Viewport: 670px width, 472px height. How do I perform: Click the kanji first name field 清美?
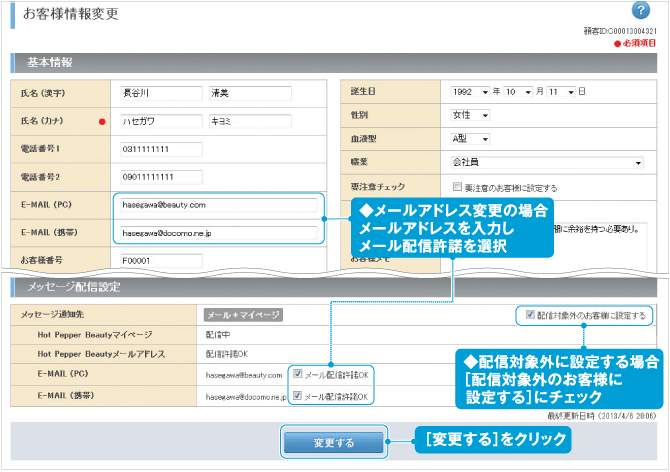[x=249, y=93]
